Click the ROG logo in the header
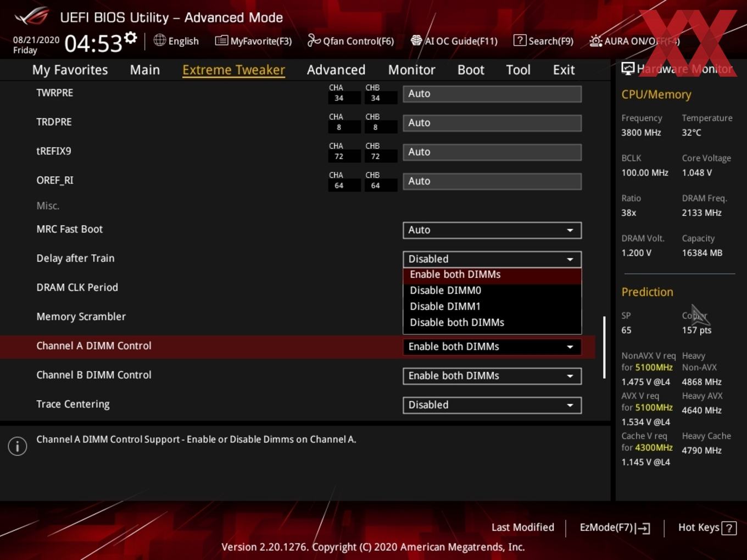Screen dimensions: 747x560 [32, 16]
